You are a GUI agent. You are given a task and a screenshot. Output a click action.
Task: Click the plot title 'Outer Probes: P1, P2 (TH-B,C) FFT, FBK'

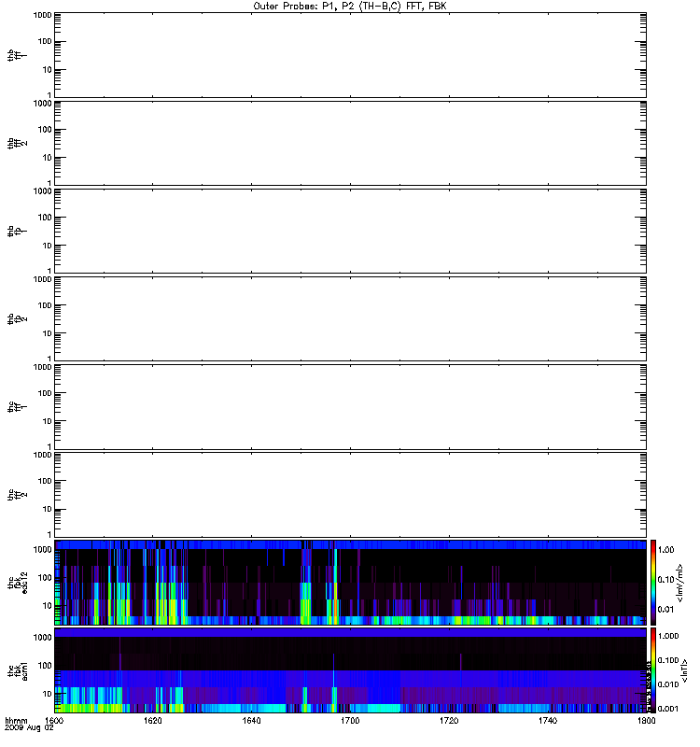click(350, 7)
